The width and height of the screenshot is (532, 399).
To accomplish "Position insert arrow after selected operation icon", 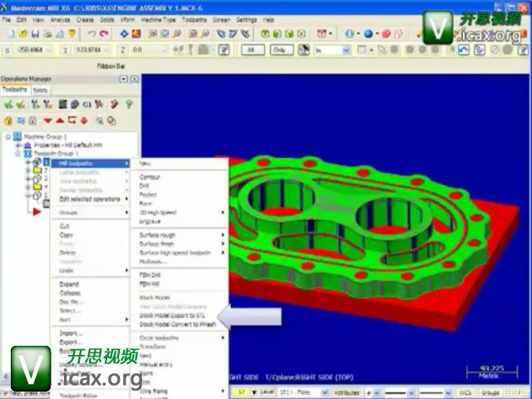I will tap(72, 121).
